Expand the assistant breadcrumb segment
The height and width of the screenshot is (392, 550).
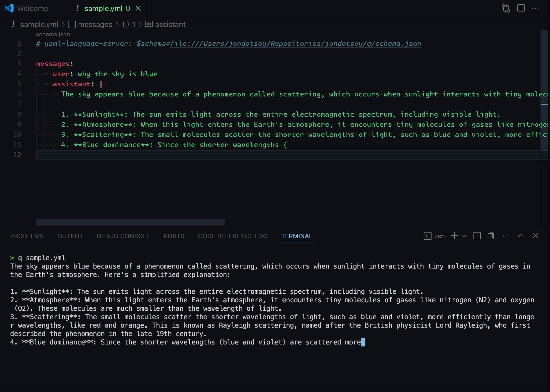[x=170, y=24]
